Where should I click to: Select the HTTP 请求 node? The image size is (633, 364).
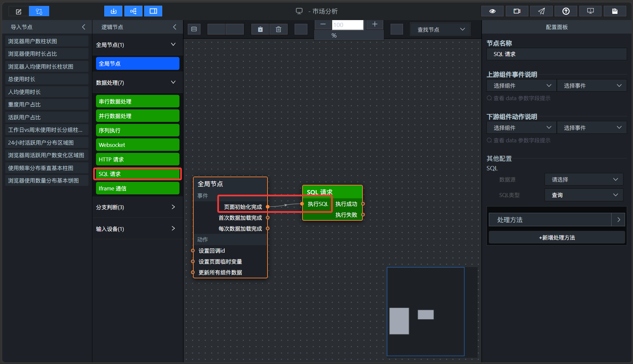[138, 159]
